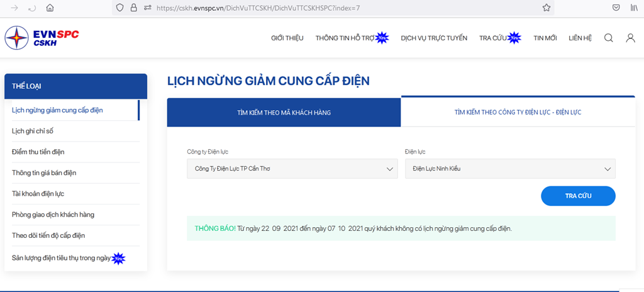Open TIN MỚI menu
Viewport: 644px width, 292px height.
[x=545, y=38]
